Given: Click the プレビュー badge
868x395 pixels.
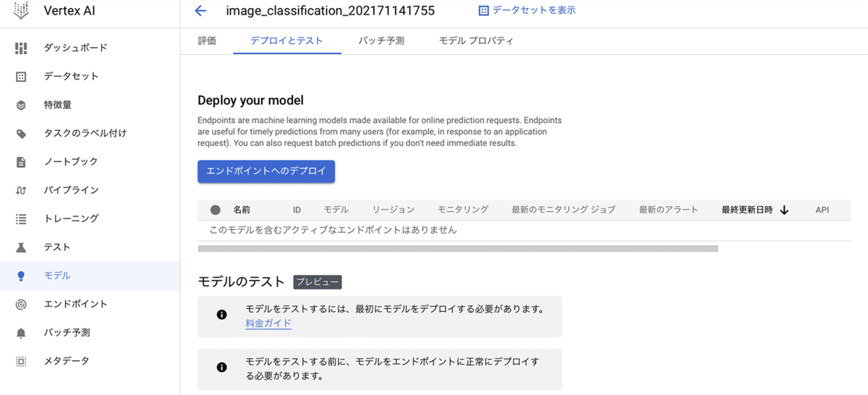Looking at the screenshot, I should coord(317,282).
